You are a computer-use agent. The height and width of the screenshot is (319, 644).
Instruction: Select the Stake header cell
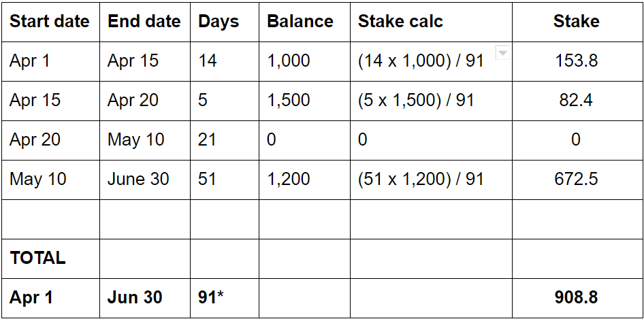pos(576,21)
